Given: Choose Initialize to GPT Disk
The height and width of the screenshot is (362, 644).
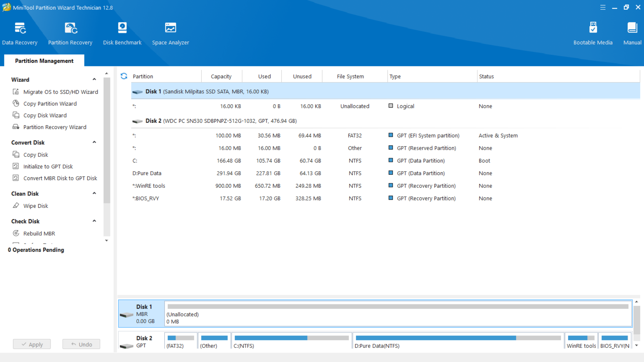Looking at the screenshot, I should (x=48, y=166).
